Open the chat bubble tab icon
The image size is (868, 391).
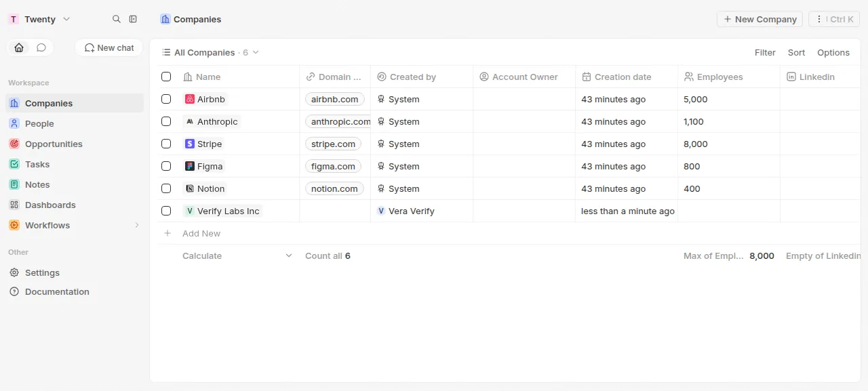tap(41, 47)
